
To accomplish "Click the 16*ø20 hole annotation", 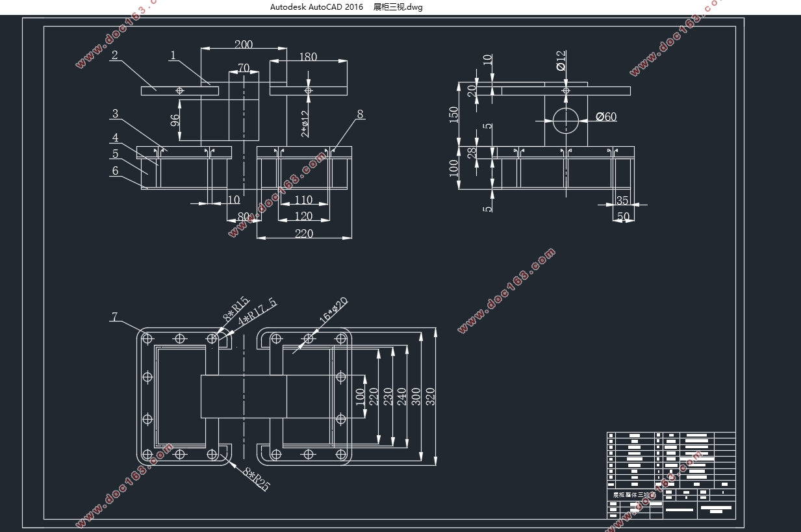I will tap(333, 310).
